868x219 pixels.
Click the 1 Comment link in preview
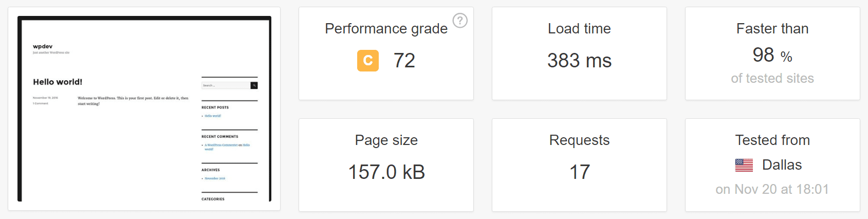[x=41, y=103]
